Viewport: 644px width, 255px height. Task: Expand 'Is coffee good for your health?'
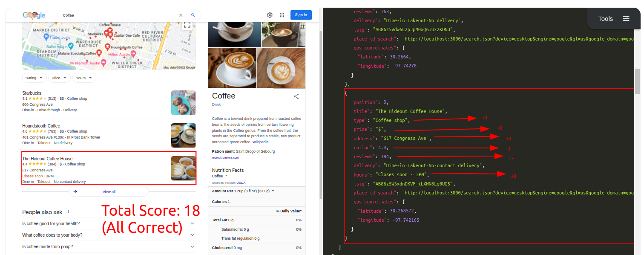click(x=109, y=223)
